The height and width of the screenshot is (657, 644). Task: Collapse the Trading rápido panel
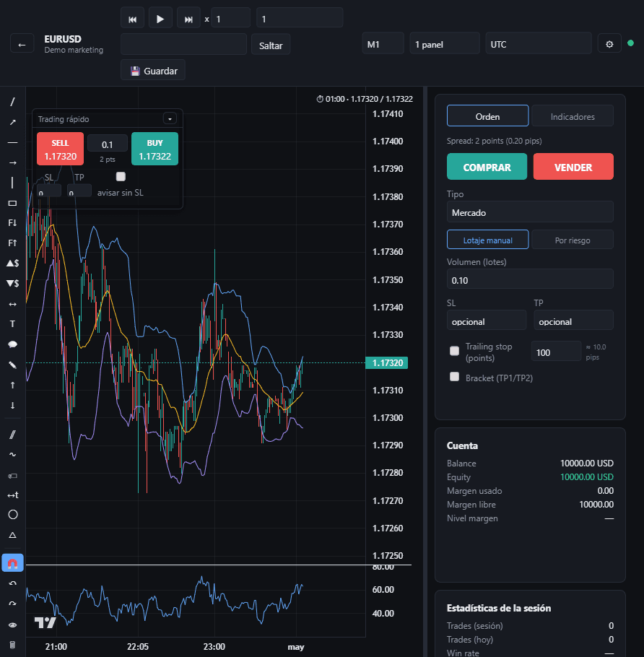(170, 119)
